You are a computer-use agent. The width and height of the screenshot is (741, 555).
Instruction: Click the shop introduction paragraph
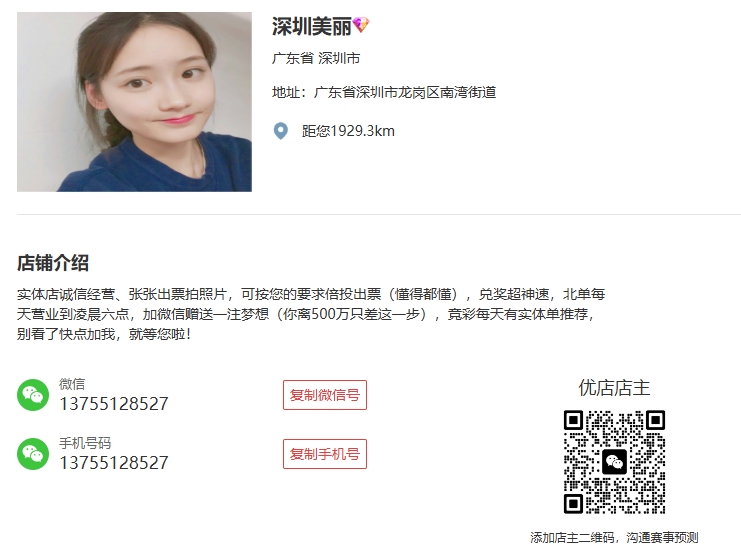(x=311, y=314)
